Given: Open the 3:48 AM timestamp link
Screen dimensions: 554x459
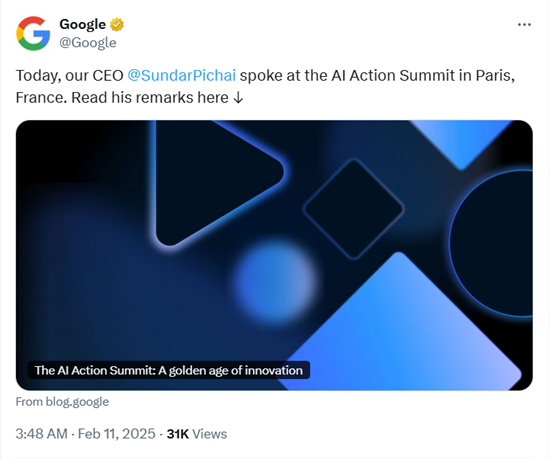Looking at the screenshot, I should (41, 434).
